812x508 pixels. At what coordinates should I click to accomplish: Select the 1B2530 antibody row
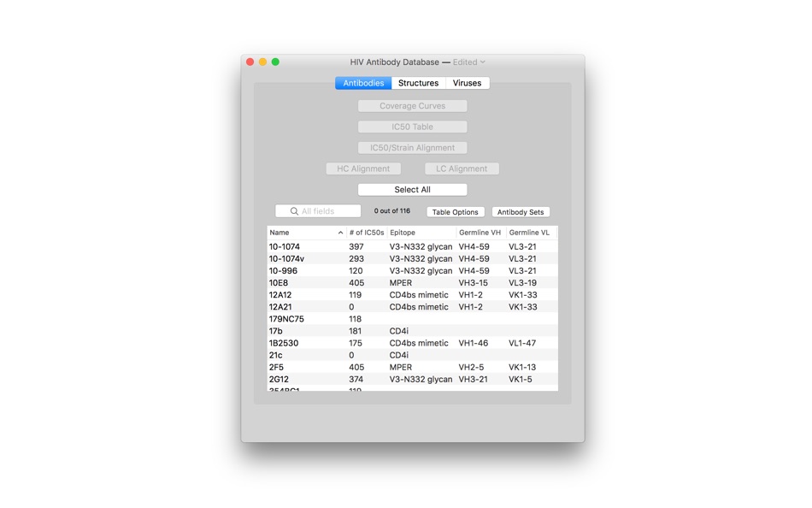(x=412, y=343)
